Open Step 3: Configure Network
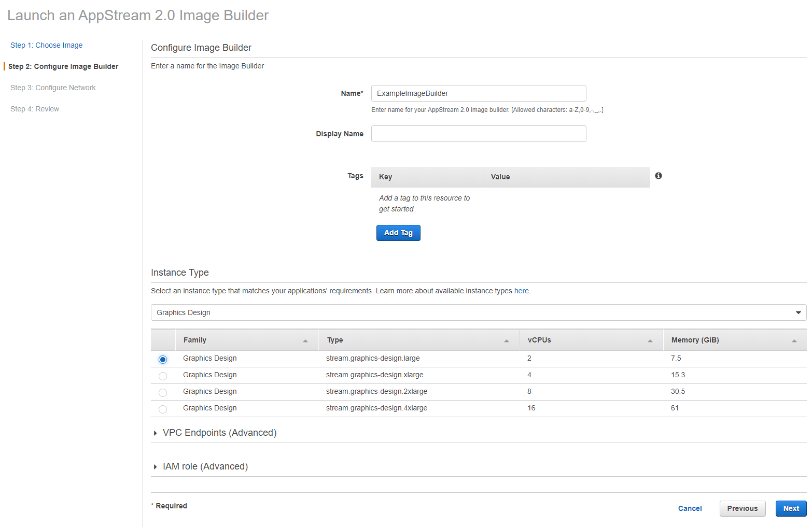This screenshot has width=812, height=527. 53,88
